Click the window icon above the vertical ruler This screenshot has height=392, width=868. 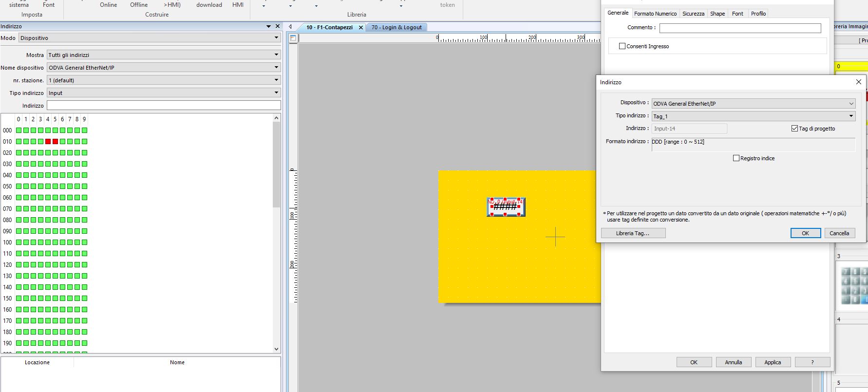(293, 38)
